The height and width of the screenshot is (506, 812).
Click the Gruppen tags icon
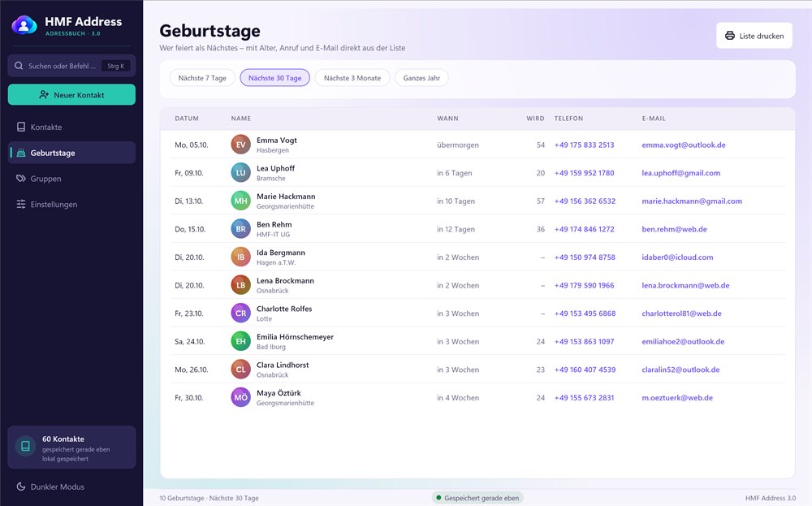[x=21, y=179]
